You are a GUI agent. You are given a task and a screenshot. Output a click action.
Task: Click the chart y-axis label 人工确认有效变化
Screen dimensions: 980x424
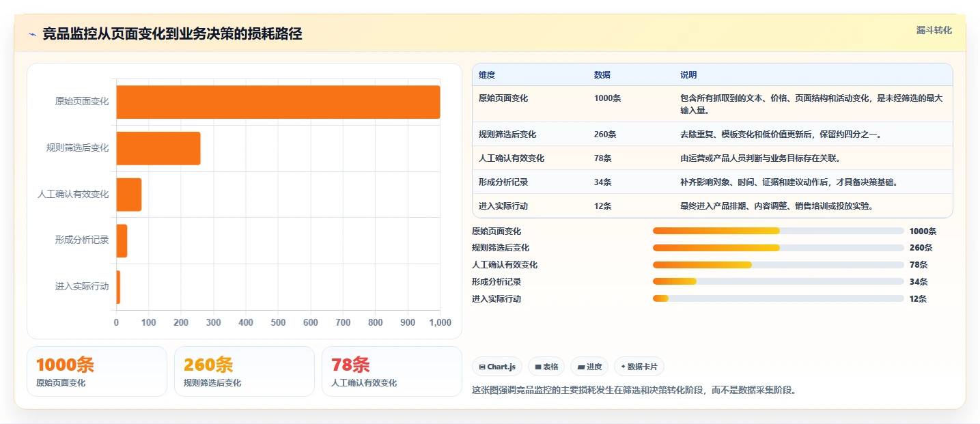pos(73,195)
